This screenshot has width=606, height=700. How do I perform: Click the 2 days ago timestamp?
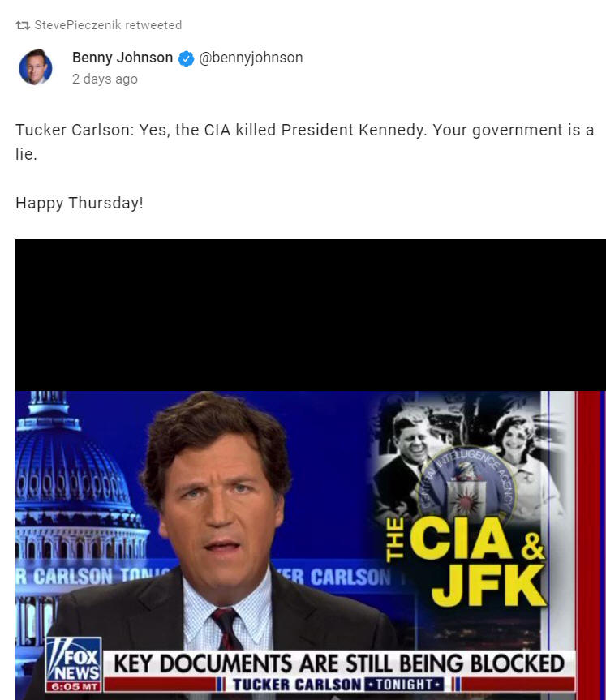105,79
